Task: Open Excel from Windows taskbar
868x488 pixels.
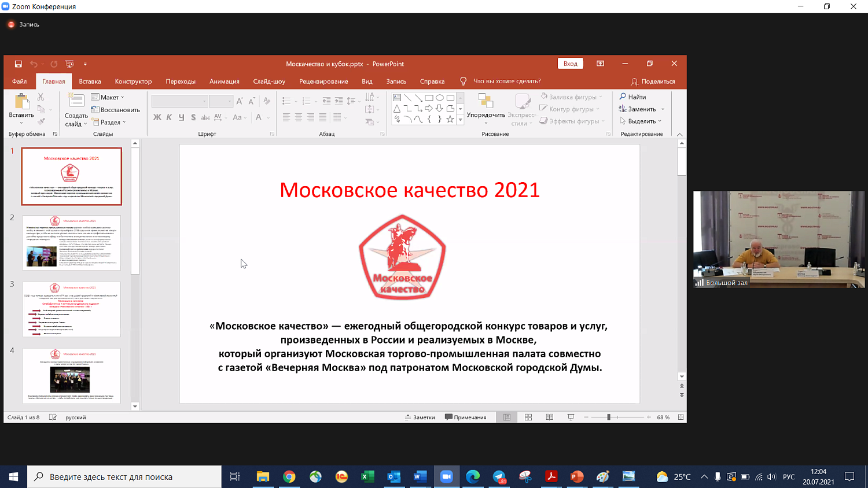Action: coord(367,477)
